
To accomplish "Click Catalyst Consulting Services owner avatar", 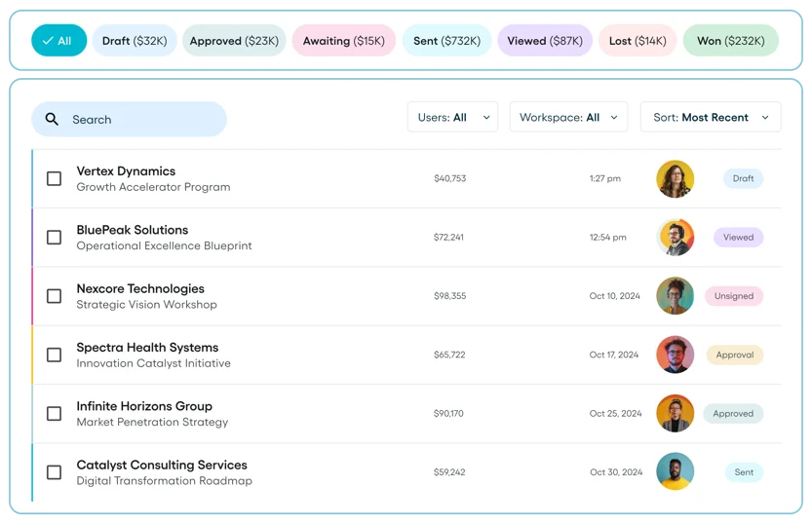I will pyautogui.click(x=675, y=471).
